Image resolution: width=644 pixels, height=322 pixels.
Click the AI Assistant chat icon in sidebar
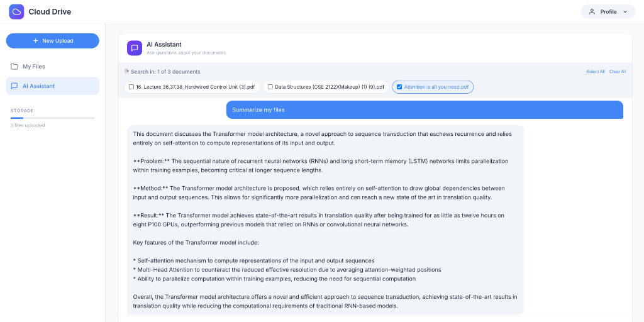pos(14,86)
